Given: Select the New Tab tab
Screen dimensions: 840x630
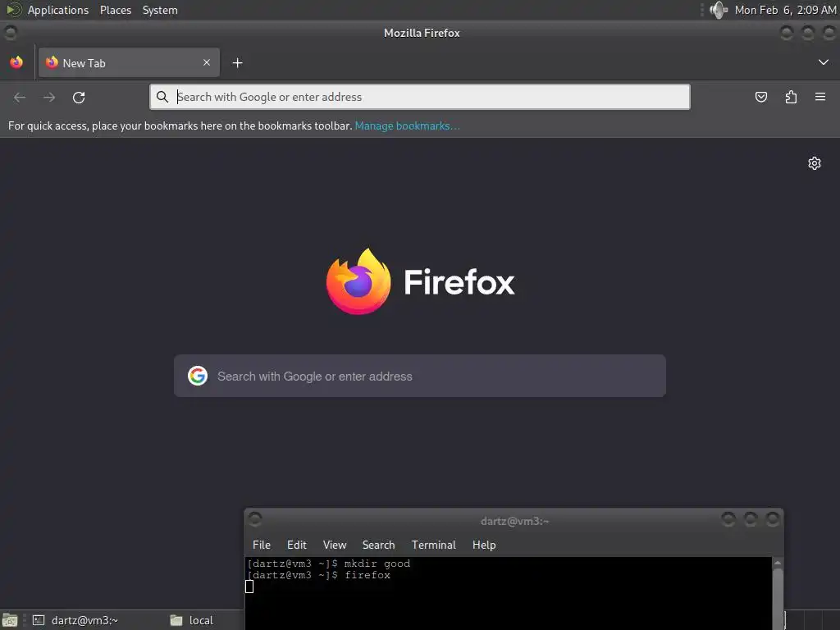Looking at the screenshot, I should [x=129, y=62].
